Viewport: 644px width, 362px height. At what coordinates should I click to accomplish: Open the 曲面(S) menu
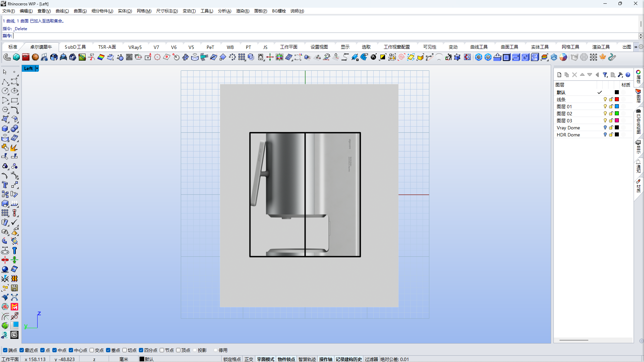(80, 11)
